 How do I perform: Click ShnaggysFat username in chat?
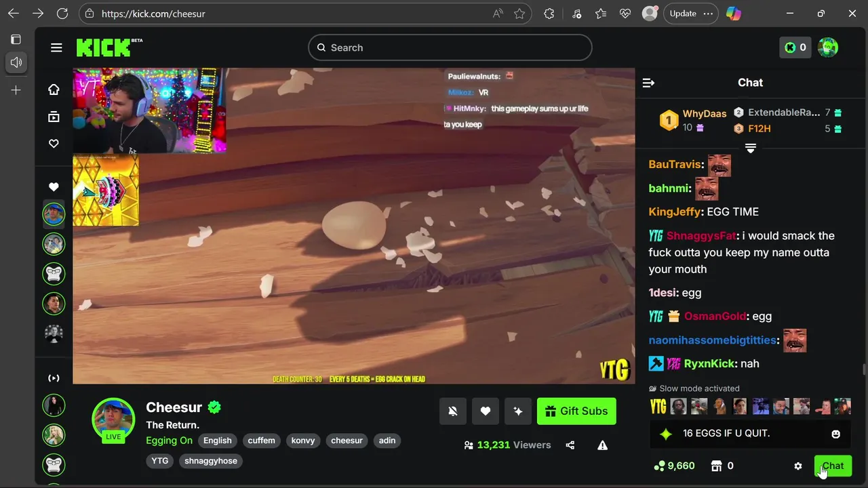click(701, 236)
